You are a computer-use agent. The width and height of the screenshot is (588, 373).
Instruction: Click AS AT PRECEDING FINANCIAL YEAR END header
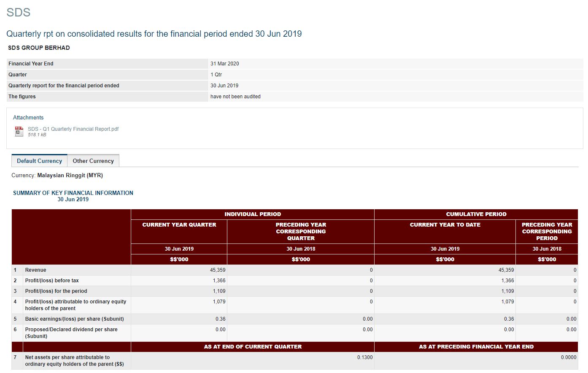pos(476,347)
